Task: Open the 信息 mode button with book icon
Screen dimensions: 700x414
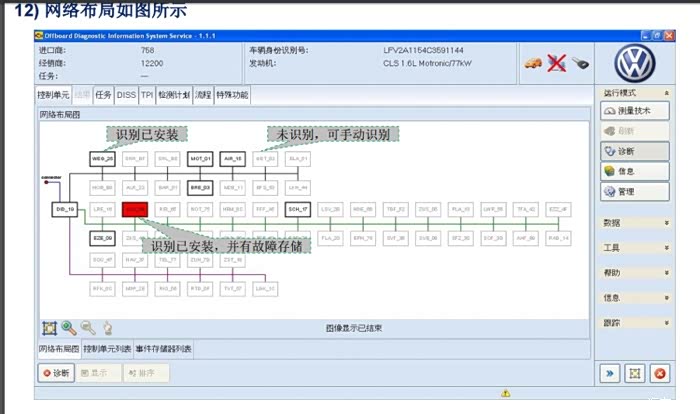Action: coord(635,171)
